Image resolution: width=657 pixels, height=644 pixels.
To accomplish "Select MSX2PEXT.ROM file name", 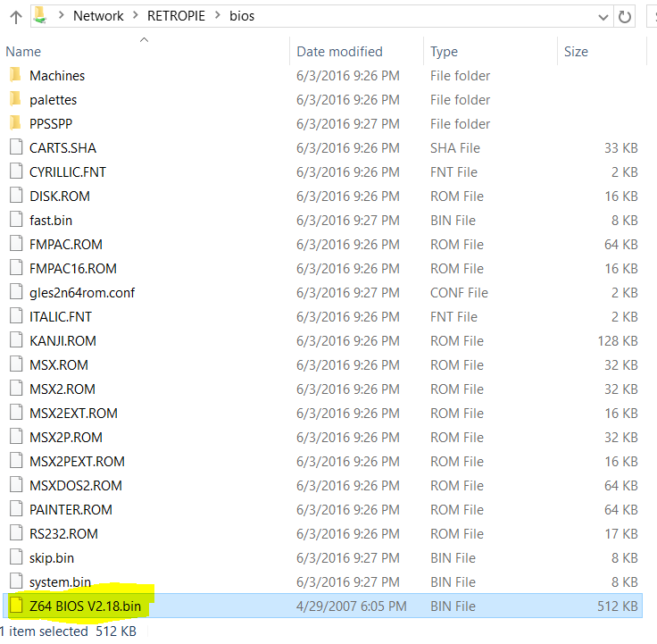I will click(77, 462).
